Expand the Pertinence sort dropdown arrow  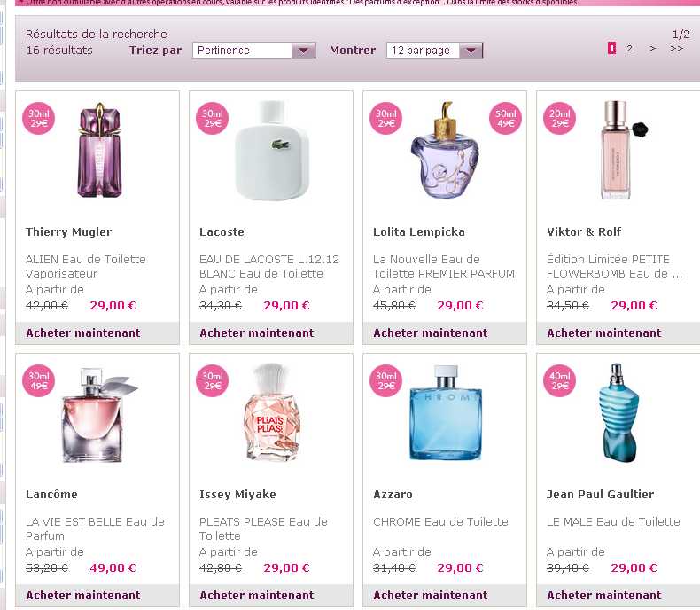[303, 51]
